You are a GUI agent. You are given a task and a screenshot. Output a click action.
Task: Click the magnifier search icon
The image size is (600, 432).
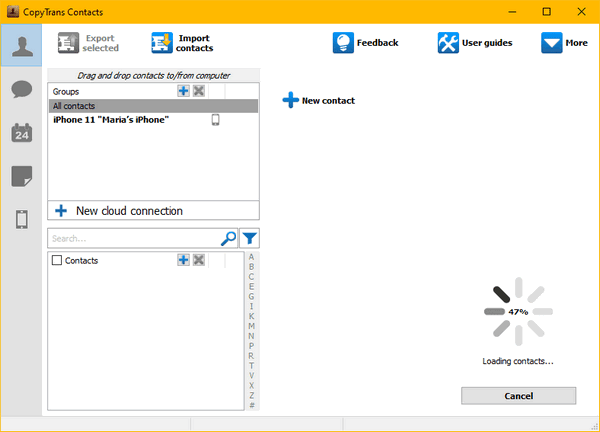pyautogui.click(x=228, y=238)
